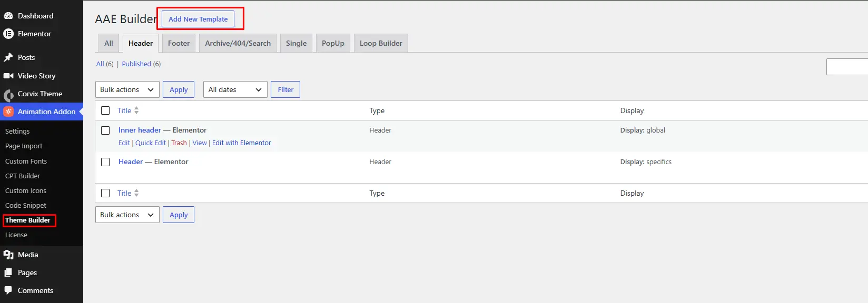Tick the select-all checkbox in table header
This screenshot has width=868, height=303.
105,110
